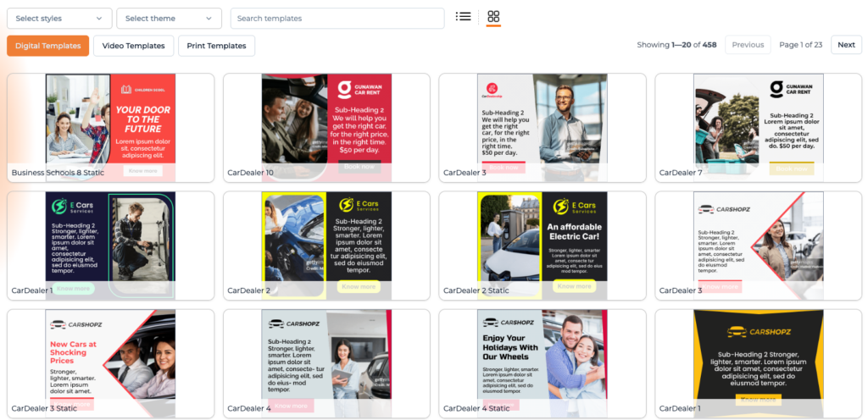
Task: Open the CarDealer 2 Static template
Action: click(542, 246)
